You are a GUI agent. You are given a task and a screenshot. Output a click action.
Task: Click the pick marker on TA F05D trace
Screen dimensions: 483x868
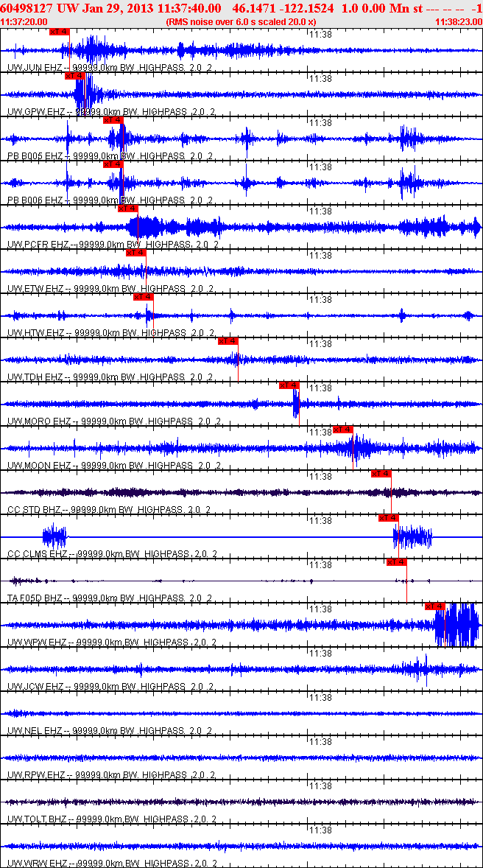click(396, 562)
